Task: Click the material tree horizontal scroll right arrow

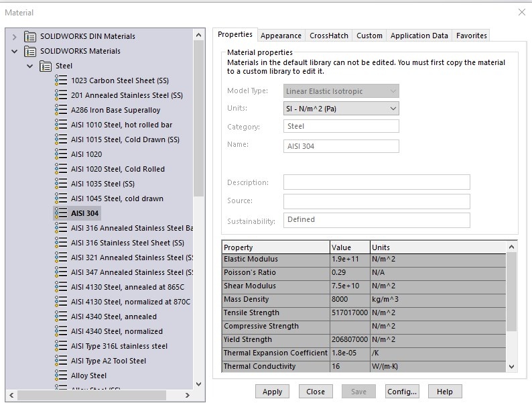Action: tap(188, 395)
